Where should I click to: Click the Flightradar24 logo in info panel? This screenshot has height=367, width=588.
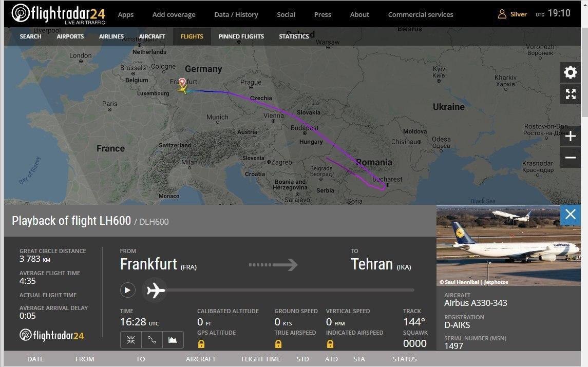click(x=52, y=335)
